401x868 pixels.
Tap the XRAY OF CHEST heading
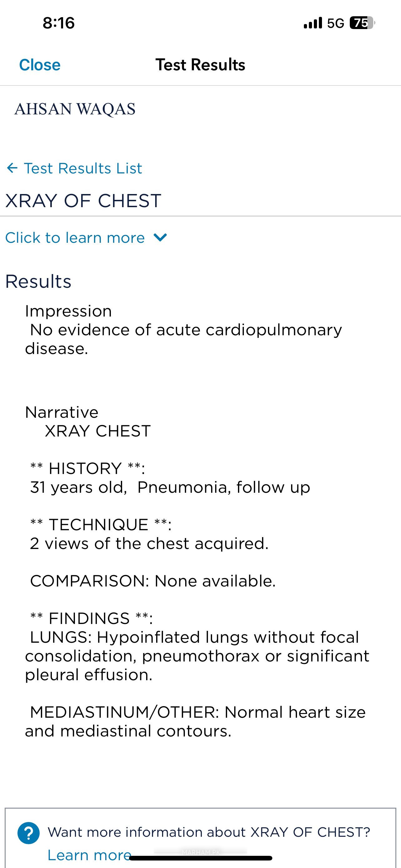(x=83, y=201)
